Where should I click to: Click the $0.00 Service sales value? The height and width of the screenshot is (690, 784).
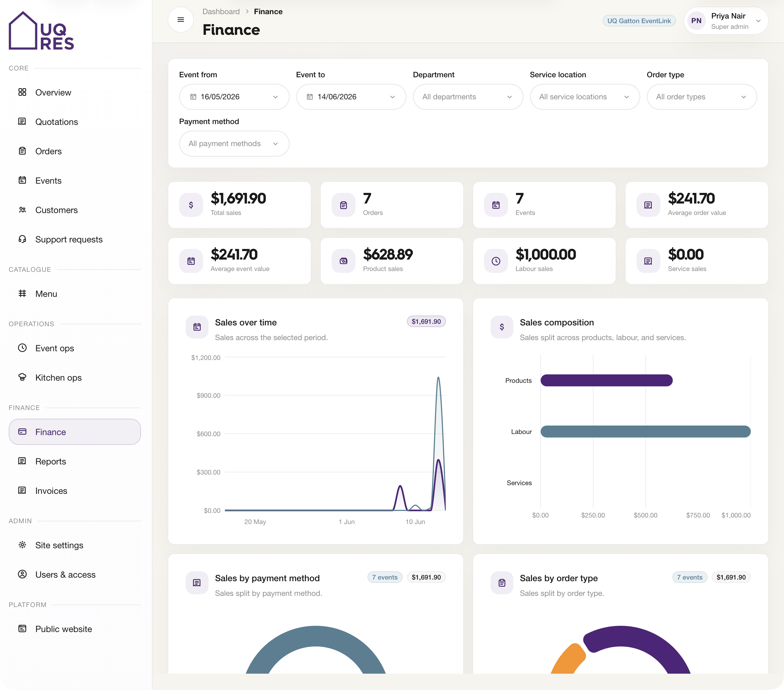[686, 255]
